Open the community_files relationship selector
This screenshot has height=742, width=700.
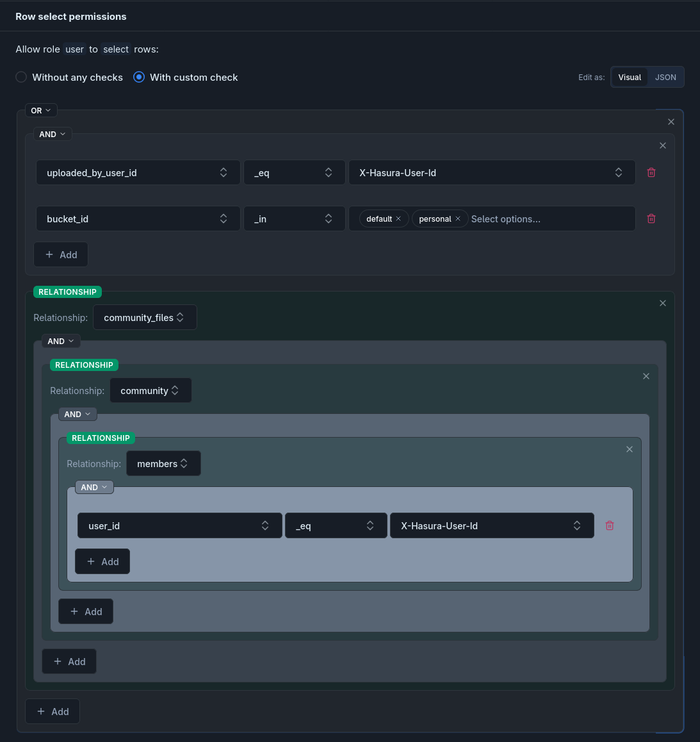click(145, 318)
